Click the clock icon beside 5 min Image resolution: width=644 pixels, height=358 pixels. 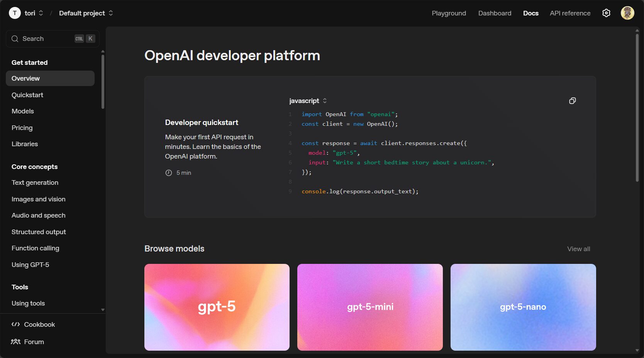point(169,173)
